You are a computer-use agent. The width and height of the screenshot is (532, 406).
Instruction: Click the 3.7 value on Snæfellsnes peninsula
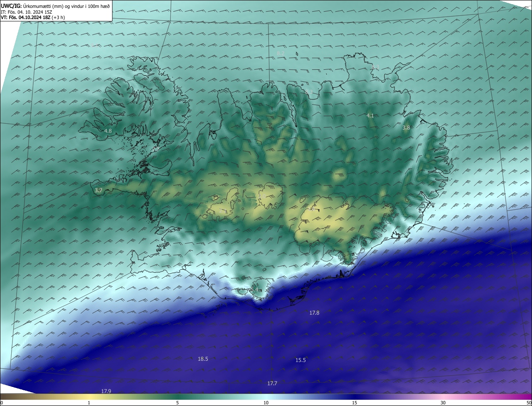pos(99,190)
